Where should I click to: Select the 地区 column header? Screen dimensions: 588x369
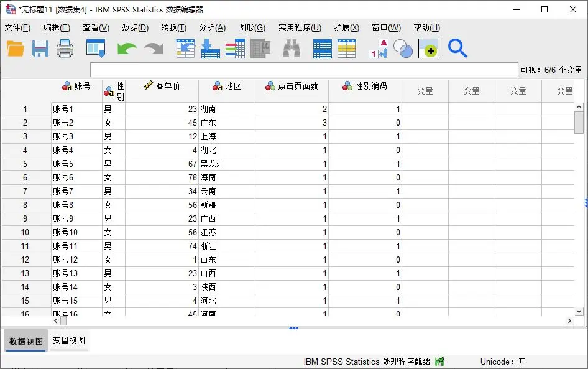tap(227, 91)
